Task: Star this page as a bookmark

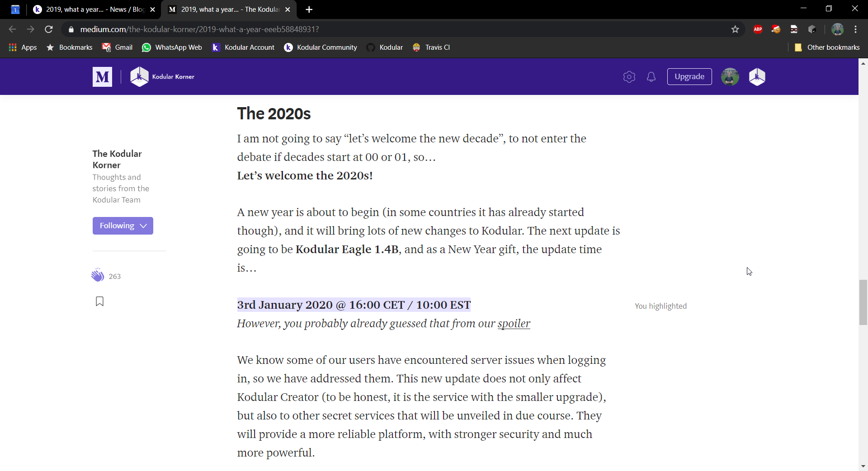Action: (735, 29)
